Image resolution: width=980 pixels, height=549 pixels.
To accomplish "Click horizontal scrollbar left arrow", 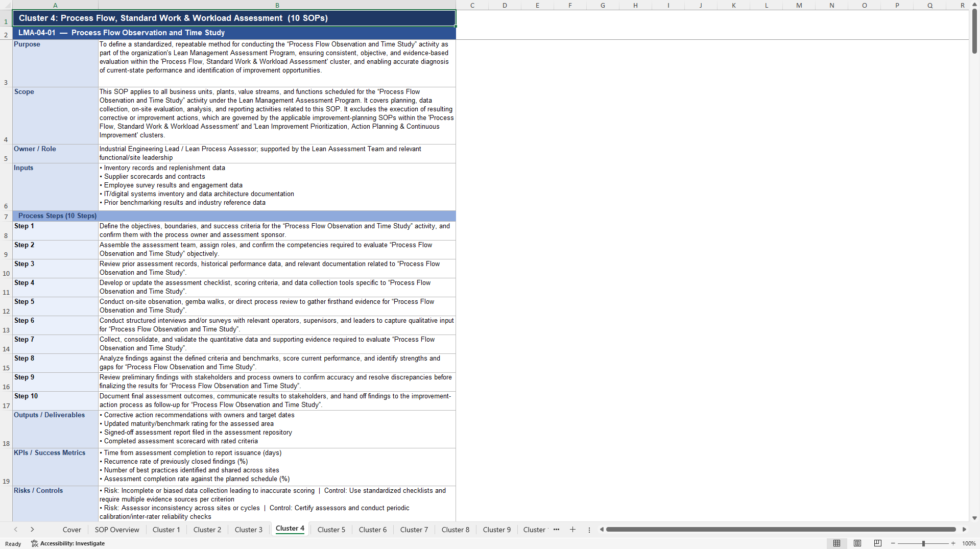I will point(602,530).
